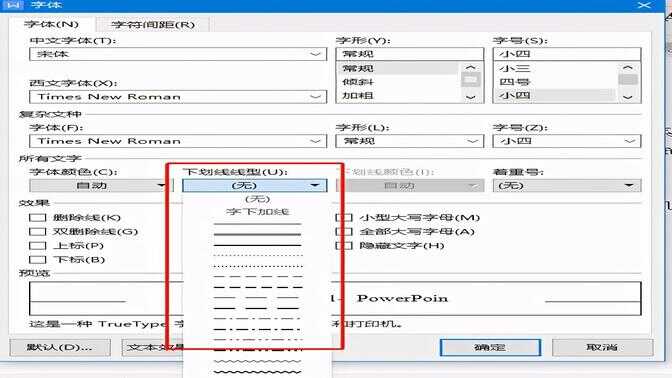Click the 字号 list up arrow
The height and width of the screenshot is (378, 672).
click(628, 67)
